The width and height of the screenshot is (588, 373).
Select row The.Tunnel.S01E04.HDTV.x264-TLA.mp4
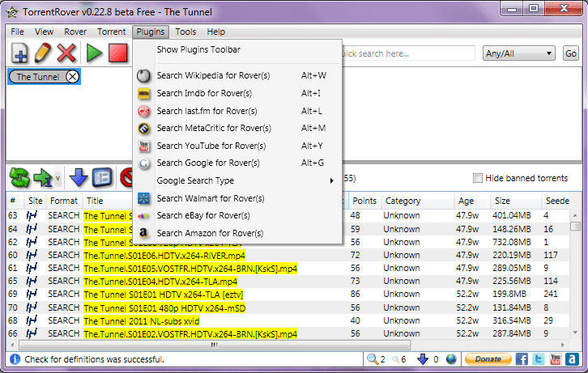(x=288, y=282)
